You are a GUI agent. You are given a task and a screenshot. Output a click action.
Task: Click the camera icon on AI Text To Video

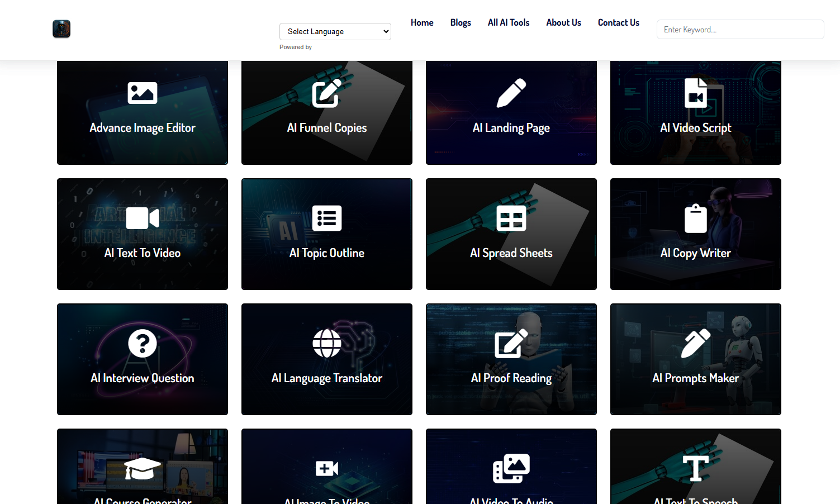click(142, 218)
